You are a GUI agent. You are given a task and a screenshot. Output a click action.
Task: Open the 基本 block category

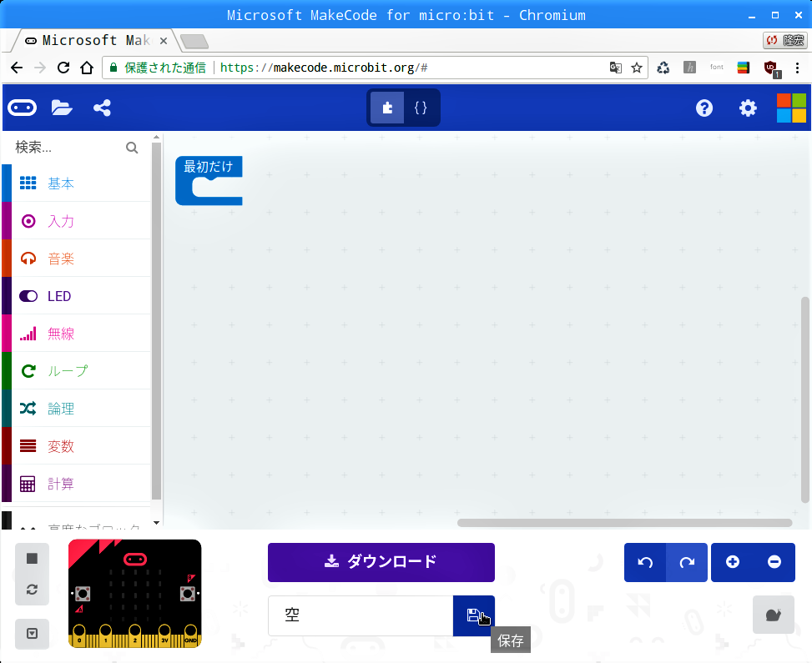tap(77, 183)
